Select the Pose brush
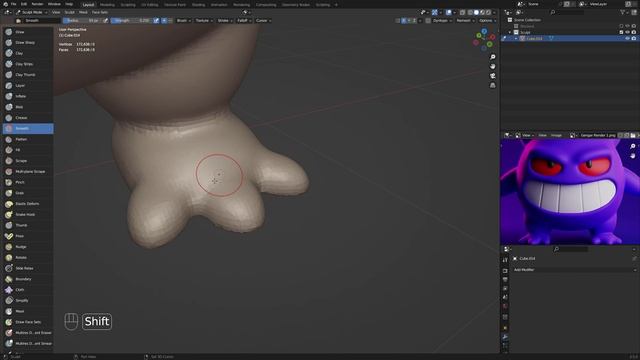Image resolution: width=640 pixels, height=360 pixels. 28,236
